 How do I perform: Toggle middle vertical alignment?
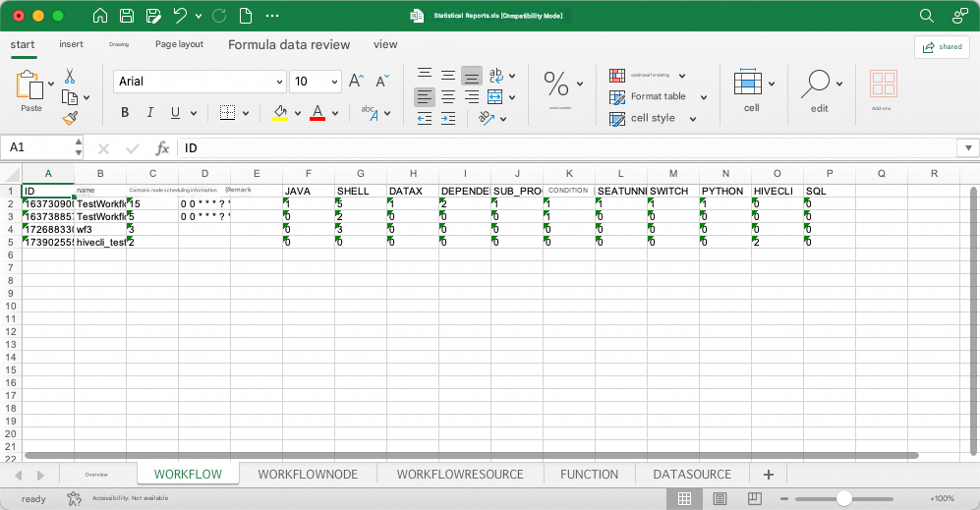[448, 76]
